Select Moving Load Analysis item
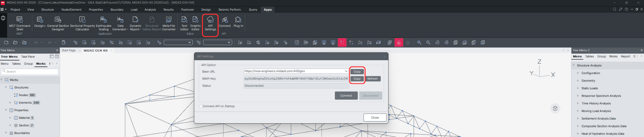The image size is (644, 137). 596,111
